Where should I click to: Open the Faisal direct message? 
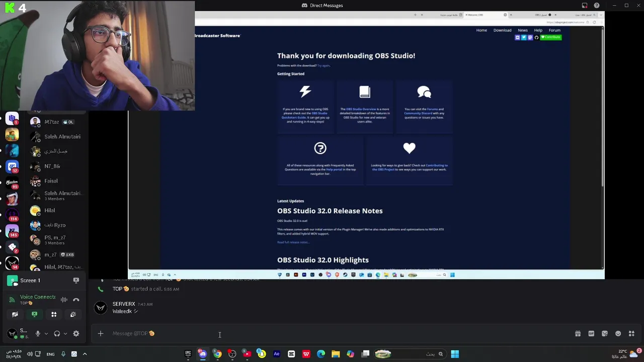pos(56,180)
